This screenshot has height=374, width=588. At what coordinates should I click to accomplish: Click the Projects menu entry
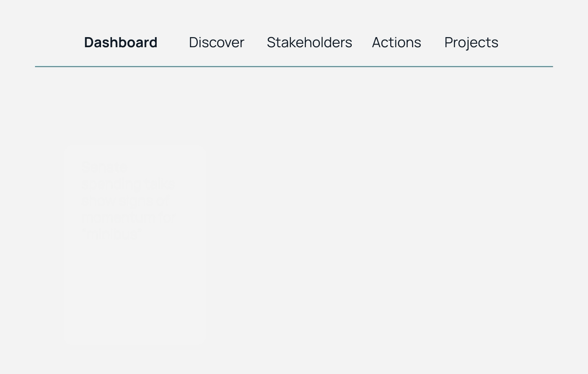point(471,42)
